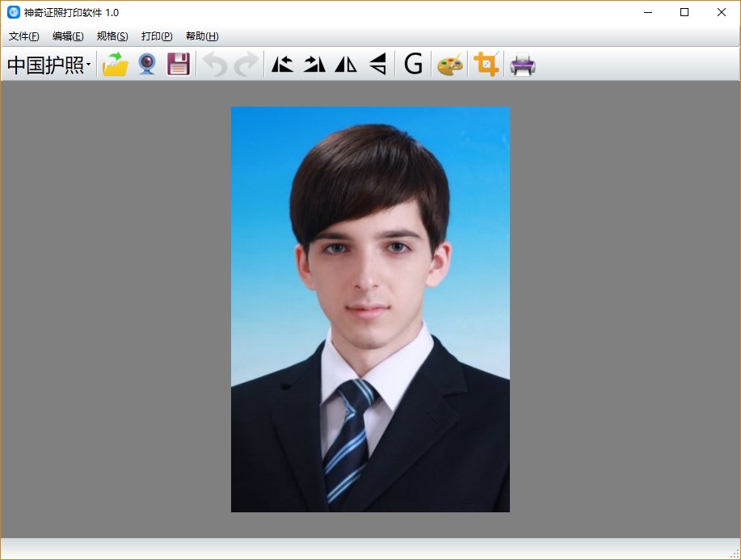
Task: Save the current photo
Action: 177,63
